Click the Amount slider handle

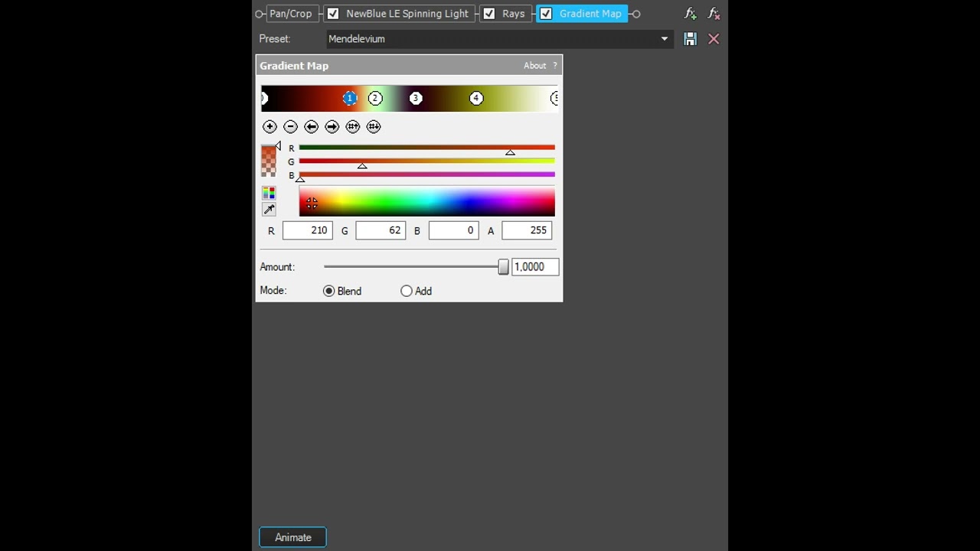point(503,267)
